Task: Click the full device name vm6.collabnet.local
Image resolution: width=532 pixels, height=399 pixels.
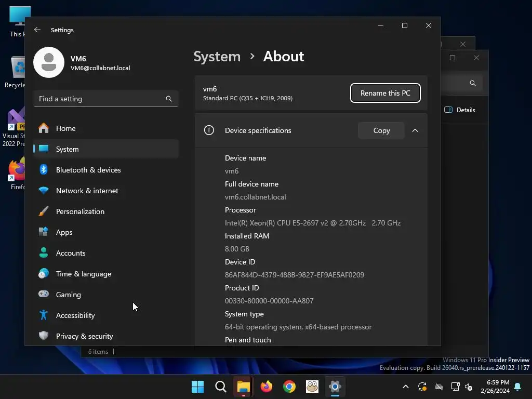Action: pyautogui.click(x=255, y=197)
